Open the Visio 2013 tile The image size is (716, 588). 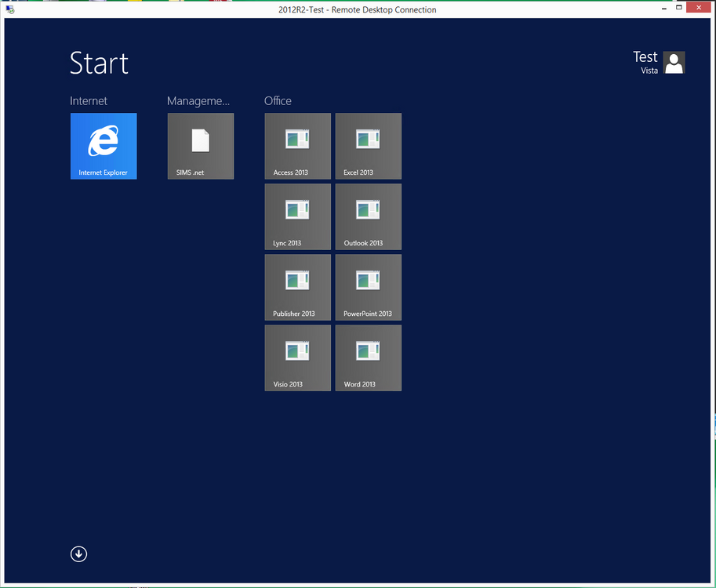pos(298,358)
